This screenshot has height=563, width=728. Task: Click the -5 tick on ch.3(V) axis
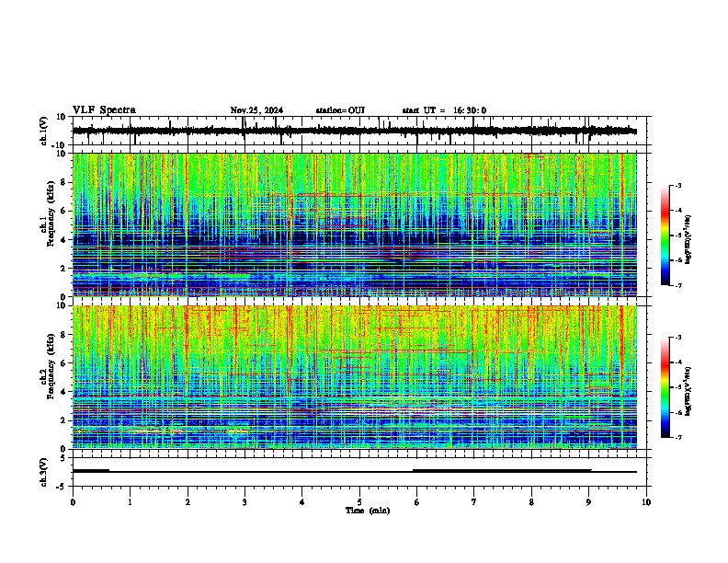click(62, 487)
